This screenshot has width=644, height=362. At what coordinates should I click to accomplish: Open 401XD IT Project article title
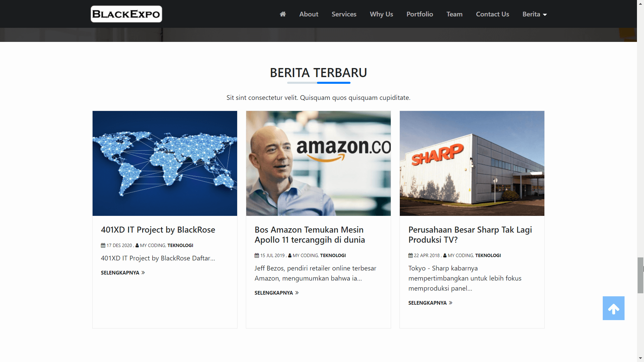158,230
